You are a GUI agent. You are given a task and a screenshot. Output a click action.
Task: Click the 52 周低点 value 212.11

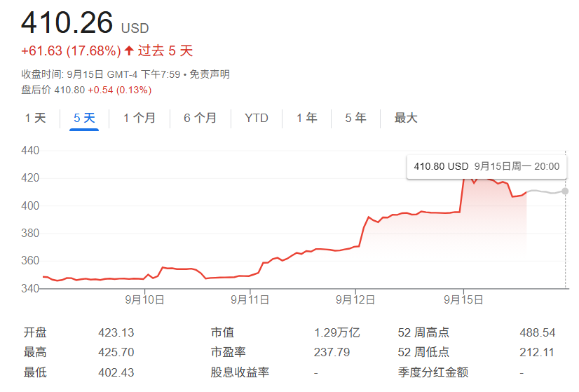(x=537, y=352)
